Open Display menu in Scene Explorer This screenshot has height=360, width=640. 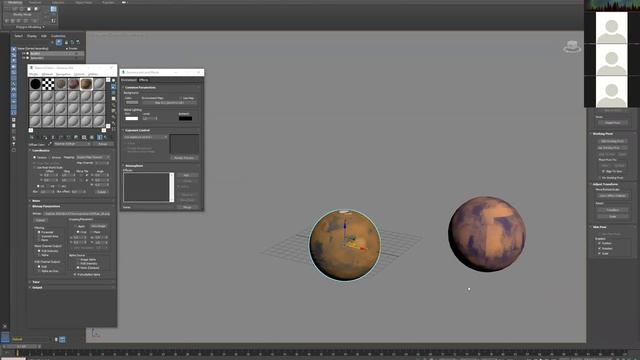tap(31, 36)
